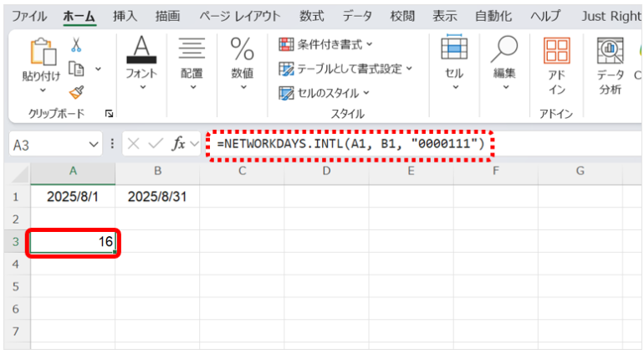Screen dimensions: 644x350
Task: Click the fx insert function icon
Action: [x=179, y=143]
